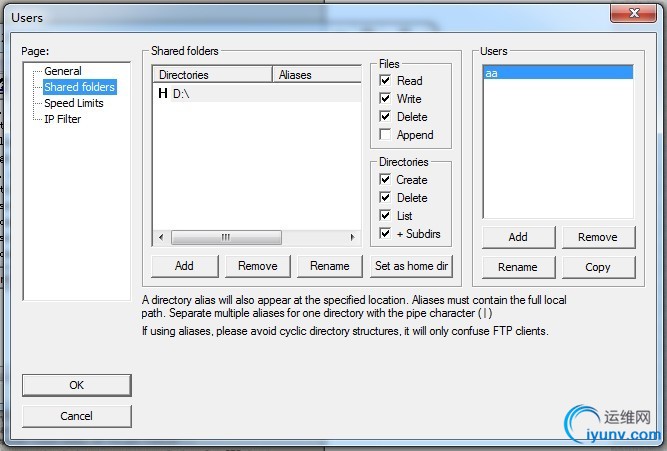Click Set as home dir button

coord(411,266)
